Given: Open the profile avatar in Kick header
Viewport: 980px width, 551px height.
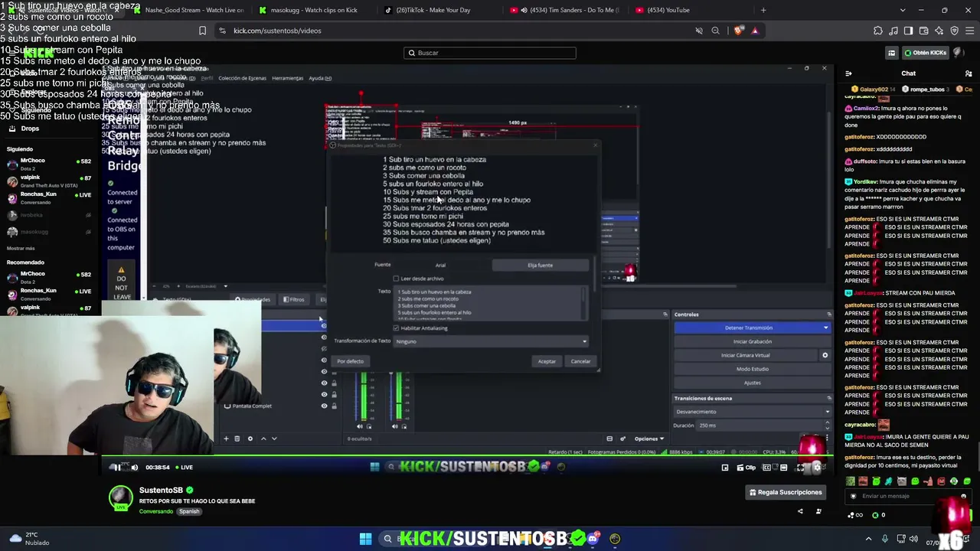Looking at the screenshot, I should [960, 53].
